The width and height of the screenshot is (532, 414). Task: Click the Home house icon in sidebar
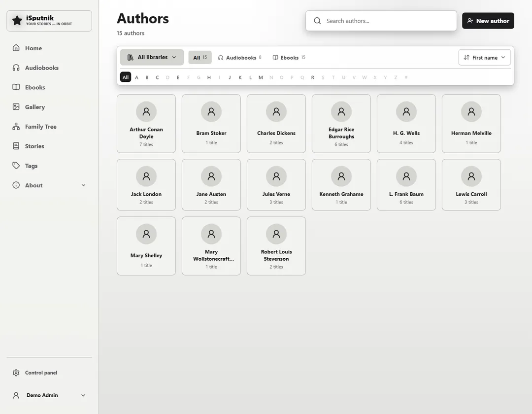tap(16, 48)
